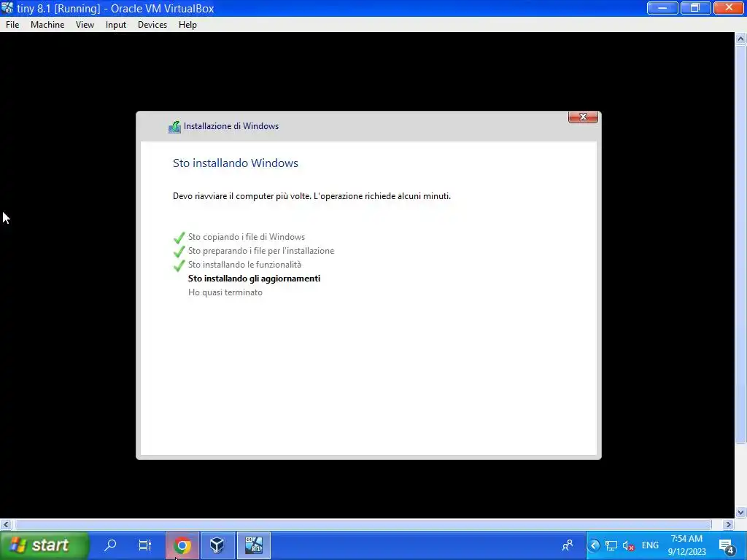Viewport: 747px width, 560px height.
Task: Click the network status tray icon
Action: pyautogui.click(x=611, y=545)
